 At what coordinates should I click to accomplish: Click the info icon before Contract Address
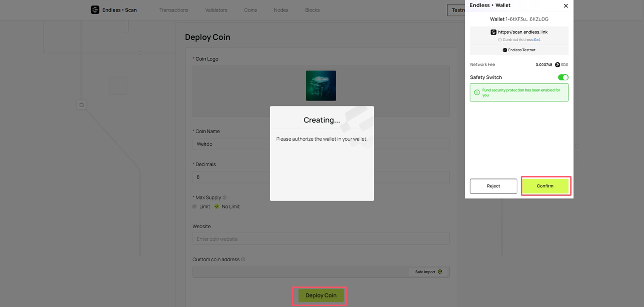pyautogui.click(x=500, y=40)
